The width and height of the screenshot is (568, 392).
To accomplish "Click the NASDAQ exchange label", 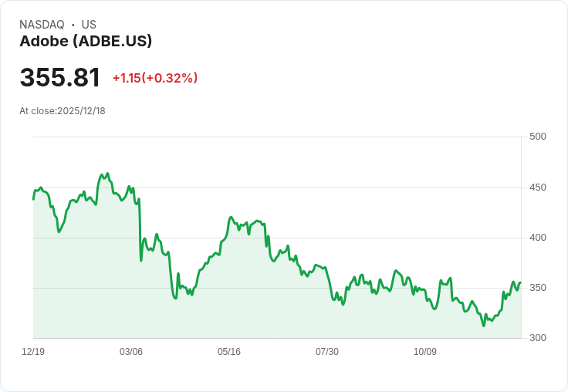I will 42,25.
